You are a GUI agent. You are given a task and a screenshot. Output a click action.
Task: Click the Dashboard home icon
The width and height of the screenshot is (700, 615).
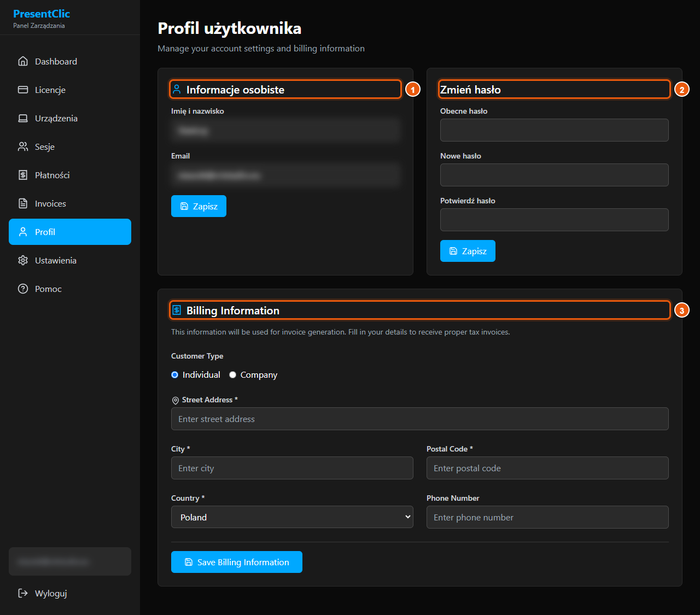[23, 61]
